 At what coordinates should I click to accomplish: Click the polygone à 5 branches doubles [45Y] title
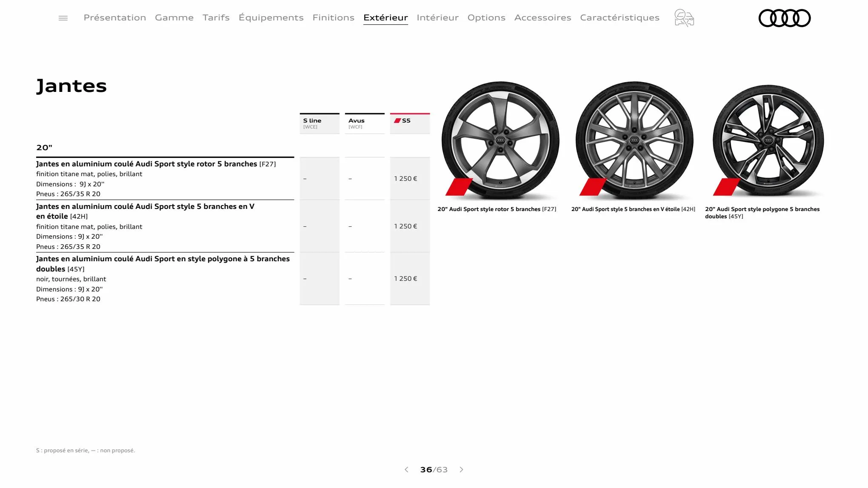(x=163, y=264)
